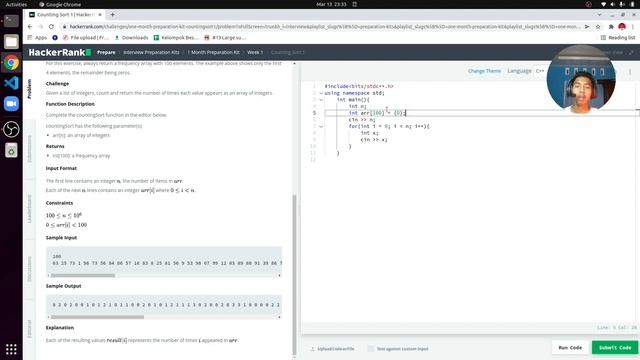This screenshot has width=640, height=360.
Task: Collapse the for loop fold arrow
Action: 321,127
